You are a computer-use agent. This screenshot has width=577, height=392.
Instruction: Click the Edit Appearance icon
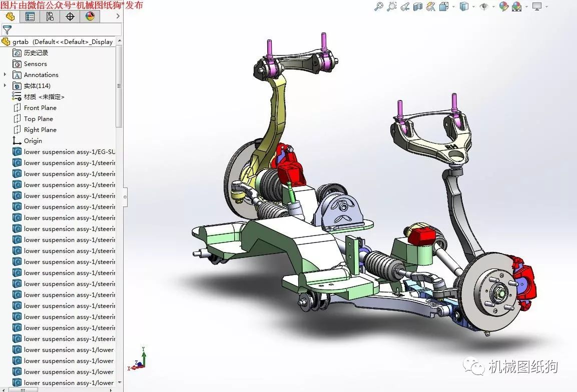coord(504,6)
